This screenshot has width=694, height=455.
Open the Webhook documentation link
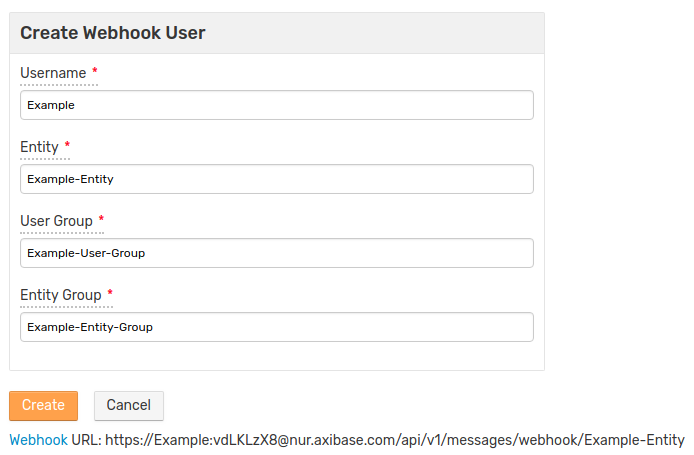pos(39,440)
